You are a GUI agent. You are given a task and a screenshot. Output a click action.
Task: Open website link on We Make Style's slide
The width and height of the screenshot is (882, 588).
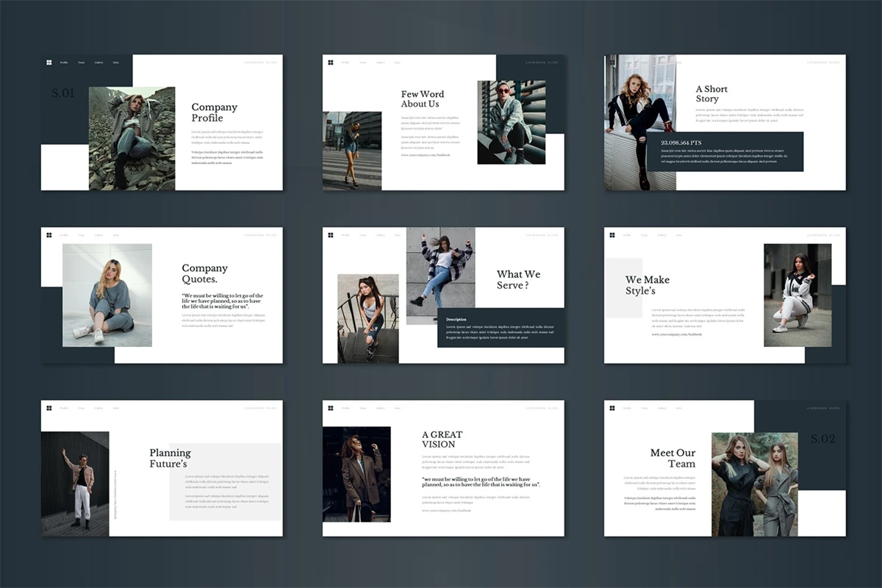pos(676,334)
